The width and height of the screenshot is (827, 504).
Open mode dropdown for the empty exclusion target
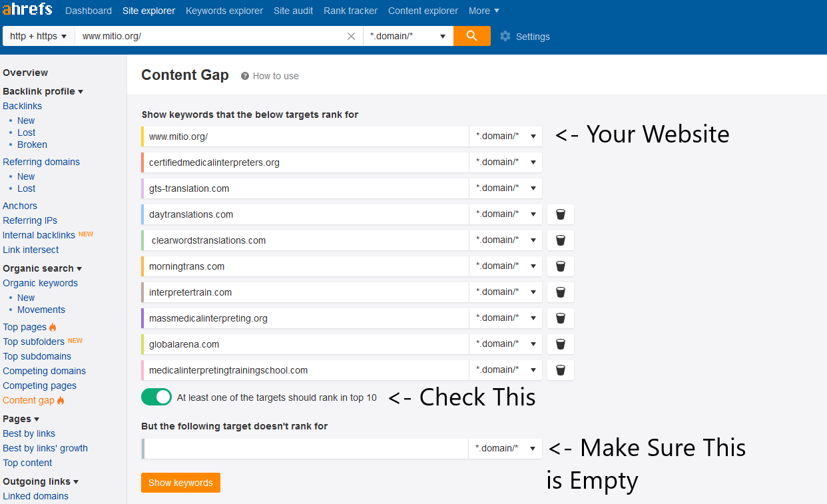point(505,449)
